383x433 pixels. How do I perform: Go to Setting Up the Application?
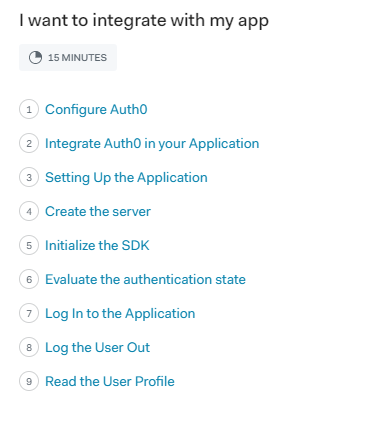tap(126, 177)
